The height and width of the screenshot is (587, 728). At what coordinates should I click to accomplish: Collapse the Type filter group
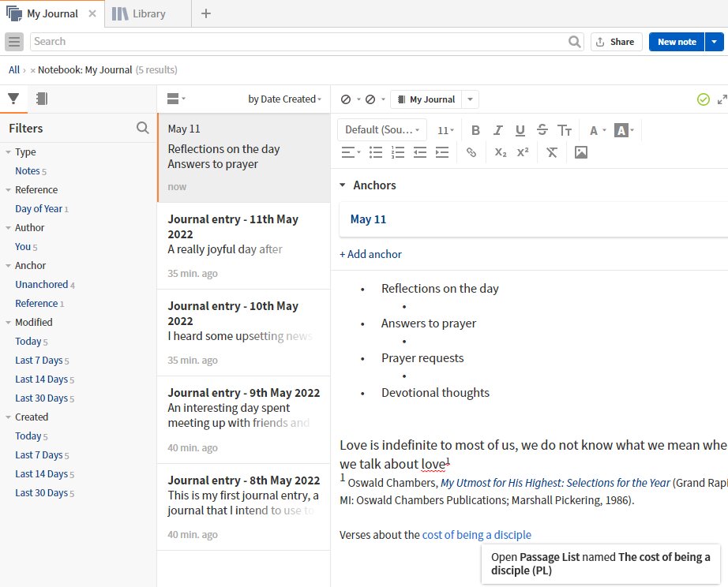pyautogui.click(x=9, y=152)
